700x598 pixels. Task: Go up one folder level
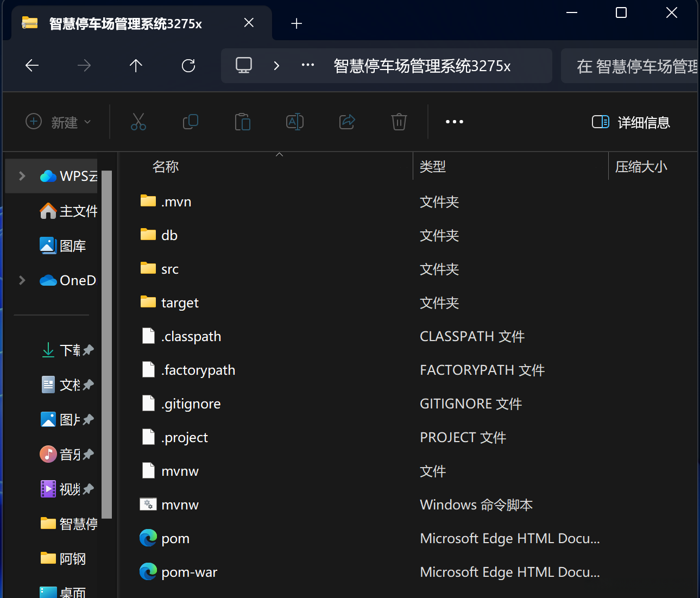(x=136, y=66)
